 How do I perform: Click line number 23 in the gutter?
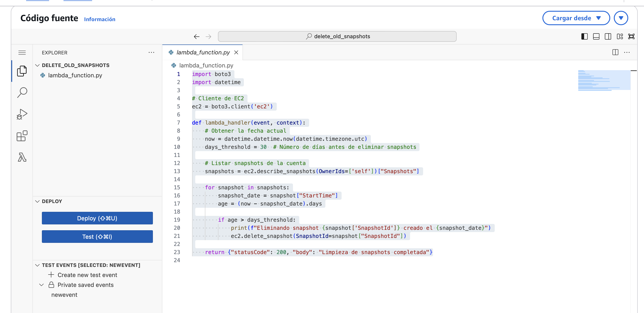click(177, 252)
